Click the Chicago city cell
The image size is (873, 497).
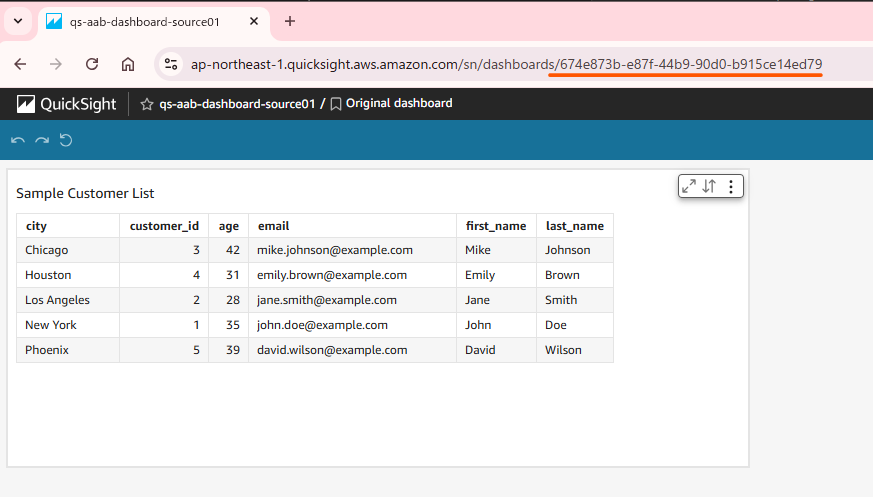[x=68, y=250]
